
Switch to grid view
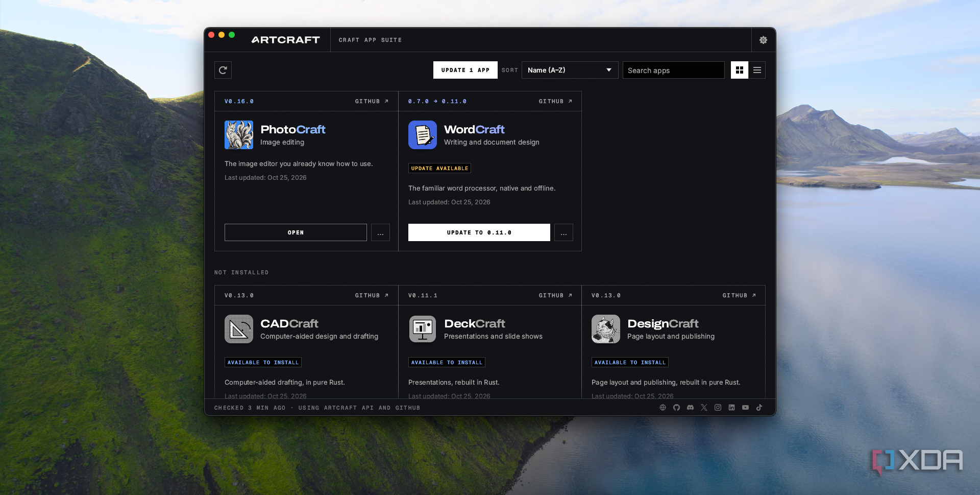click(740, 70)
